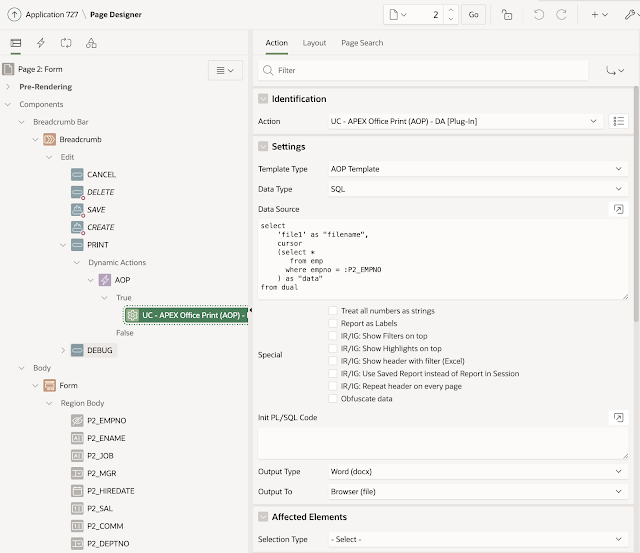Open Init PL/SQL Code editor icon
The height and width of the screenshot is (553, 640).
point(618,417)
